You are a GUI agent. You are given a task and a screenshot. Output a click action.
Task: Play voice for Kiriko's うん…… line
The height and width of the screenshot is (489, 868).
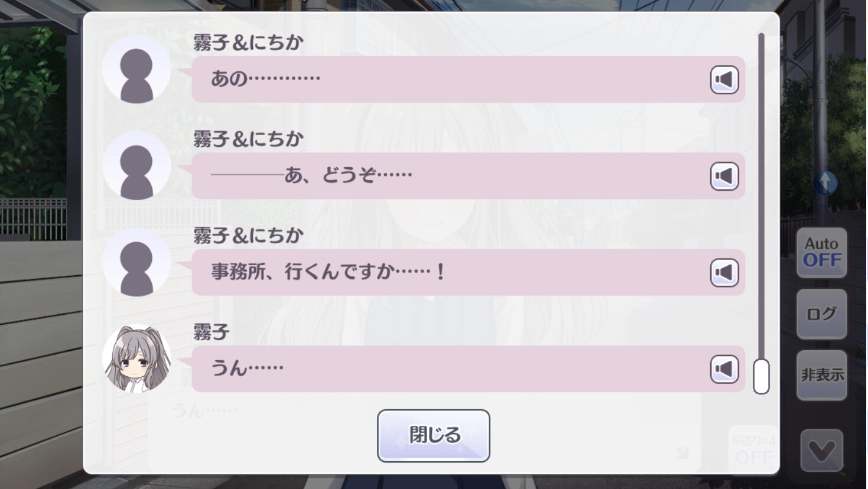724,369
